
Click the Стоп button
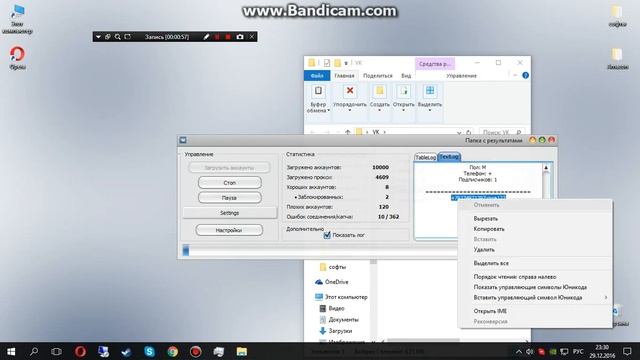coord(230,182)
